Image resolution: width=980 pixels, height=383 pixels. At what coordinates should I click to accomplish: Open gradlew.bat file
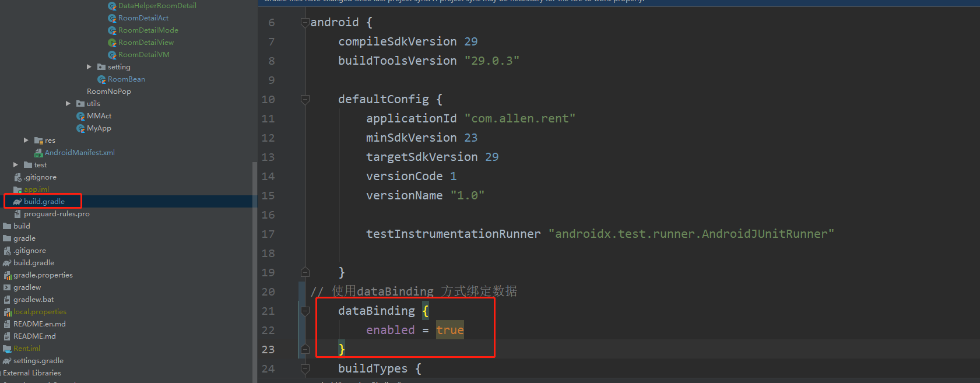[34, 300]
